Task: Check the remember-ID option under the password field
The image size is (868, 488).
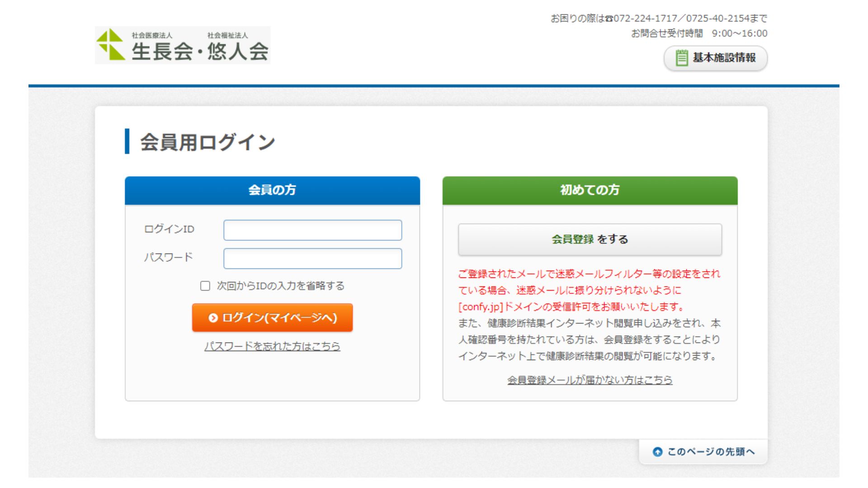Action: pos(204,286)
